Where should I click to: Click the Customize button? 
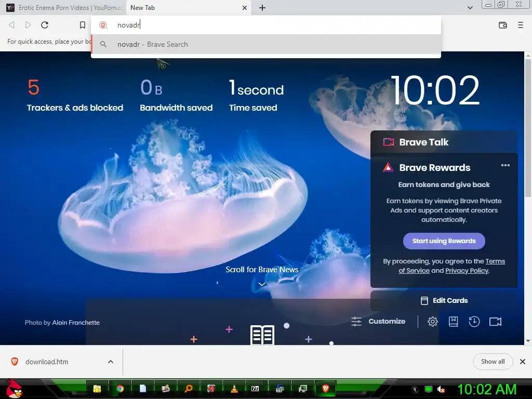378,321
